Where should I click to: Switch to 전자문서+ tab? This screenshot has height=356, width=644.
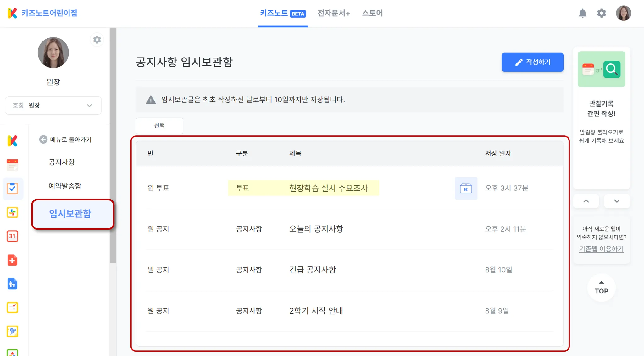coord(334,13)
